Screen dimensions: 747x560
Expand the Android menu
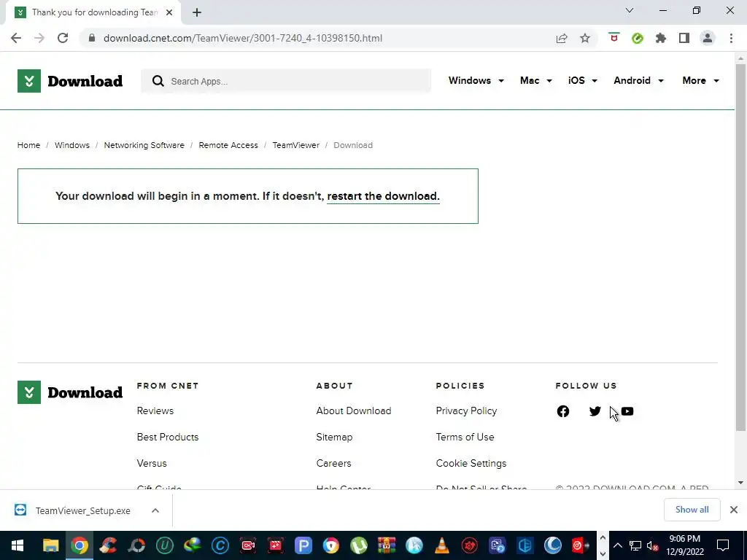[x=638, y=80]
